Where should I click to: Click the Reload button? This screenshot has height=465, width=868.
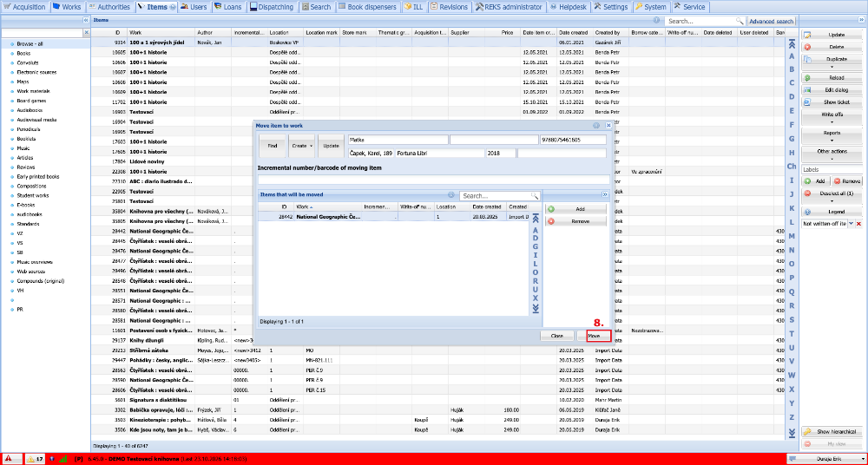(x=832, y=78)
